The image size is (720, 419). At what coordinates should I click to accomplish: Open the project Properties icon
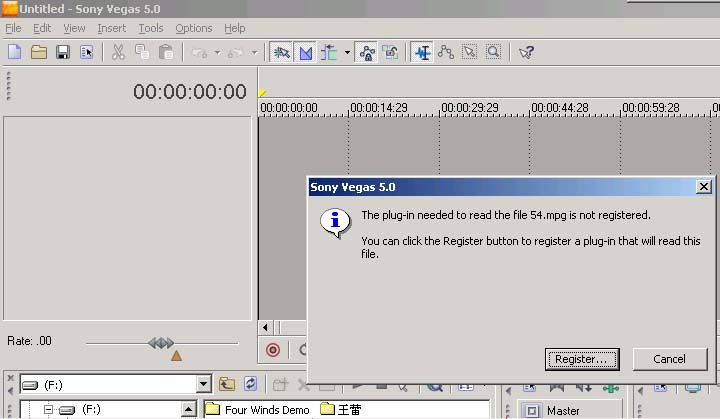(x=87, y=52)
